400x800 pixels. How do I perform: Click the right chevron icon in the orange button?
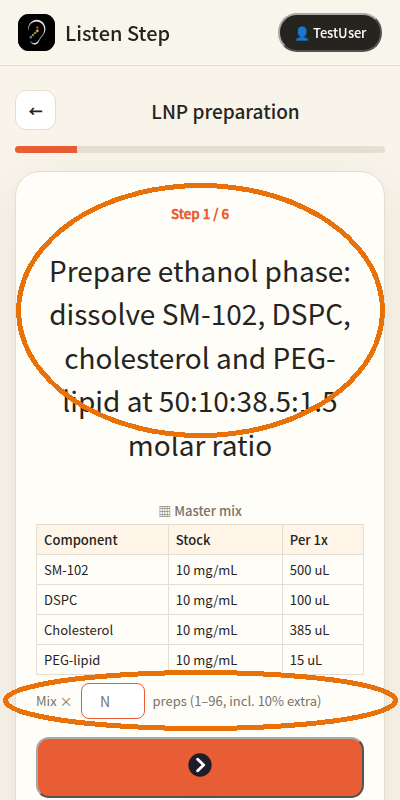click(x=200, y=765)
